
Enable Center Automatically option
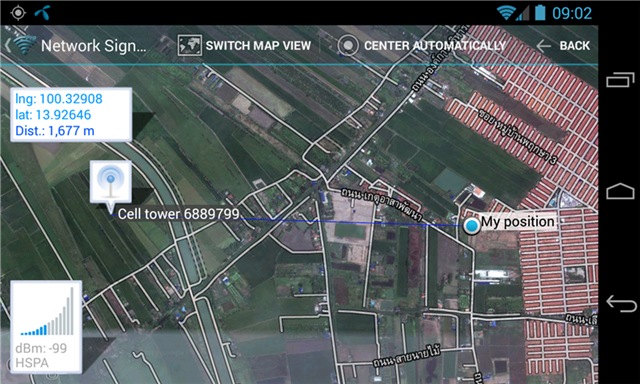(435, 46)
